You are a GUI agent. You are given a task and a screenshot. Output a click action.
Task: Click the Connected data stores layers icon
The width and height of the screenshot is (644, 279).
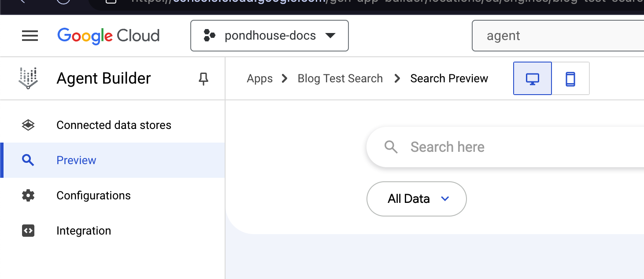(x=28, y=125)
